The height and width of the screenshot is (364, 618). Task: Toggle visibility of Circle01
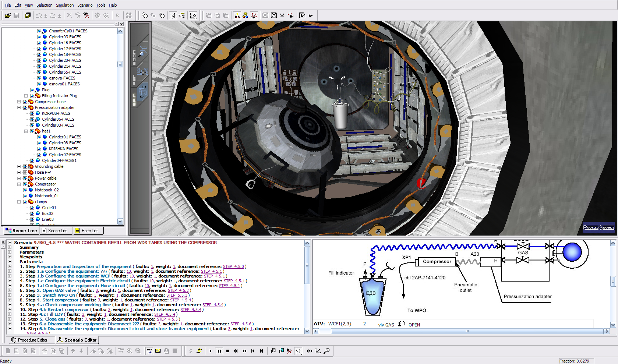coord(32,208)
